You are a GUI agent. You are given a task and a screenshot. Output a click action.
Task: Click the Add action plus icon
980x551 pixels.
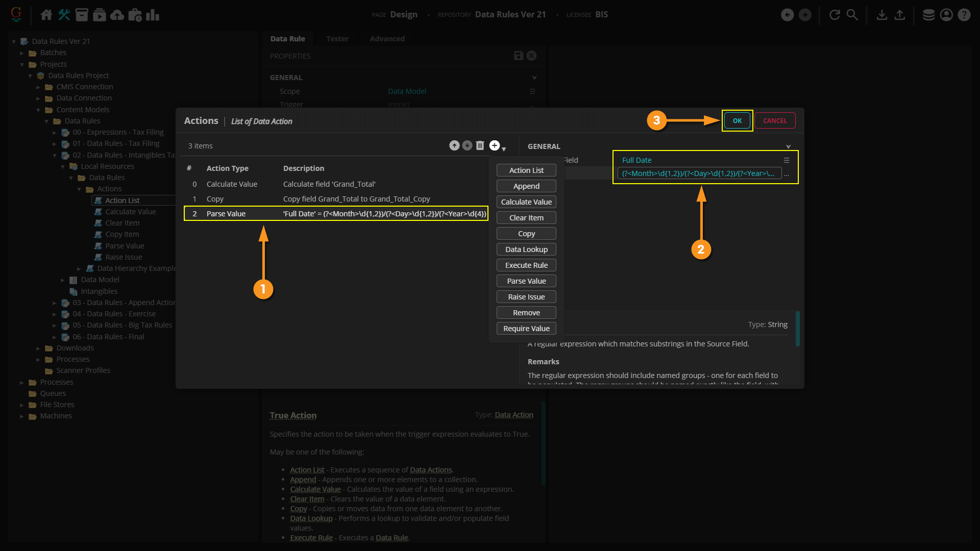[x=494, y=146]
